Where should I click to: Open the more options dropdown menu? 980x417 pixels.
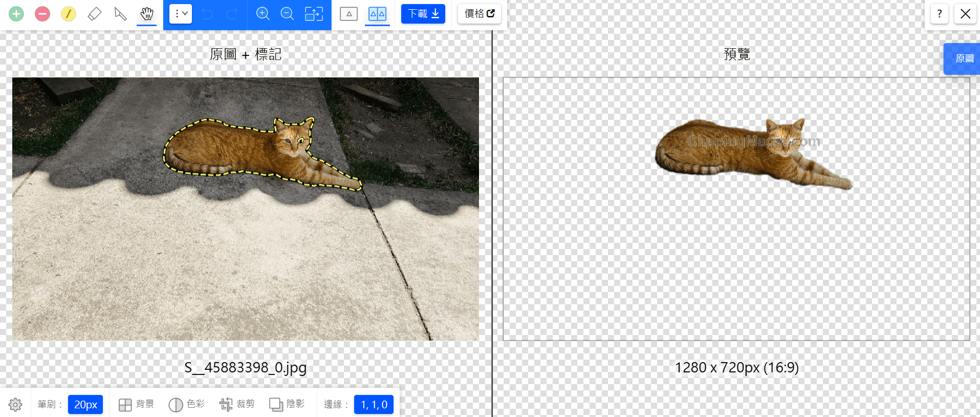(x=181, y=14)
